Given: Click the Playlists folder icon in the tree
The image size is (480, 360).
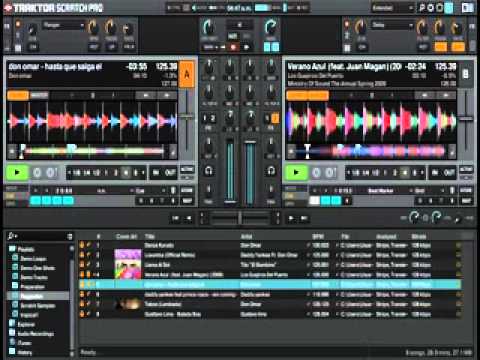Looking at the screenshot, I should (x=12, y=249).
